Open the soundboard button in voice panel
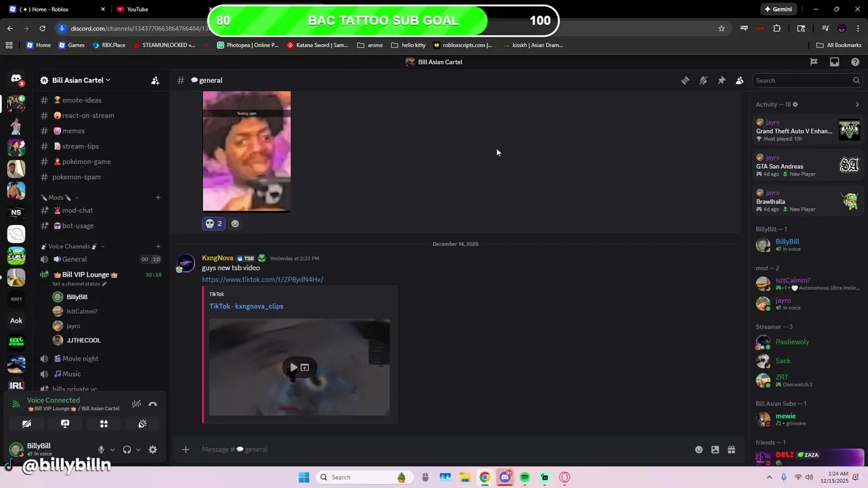The height and width of the screenshot is (488, 868). (142, 424)
